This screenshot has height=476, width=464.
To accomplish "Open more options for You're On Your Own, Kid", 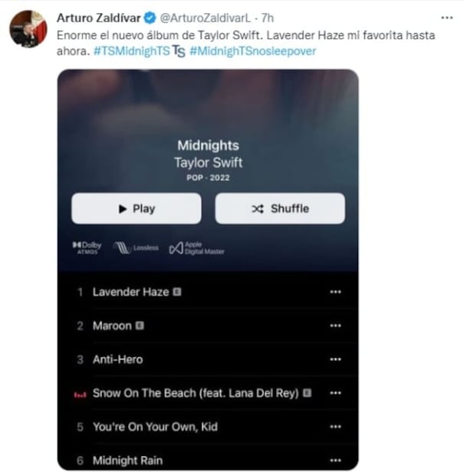I will pos(334,427).
